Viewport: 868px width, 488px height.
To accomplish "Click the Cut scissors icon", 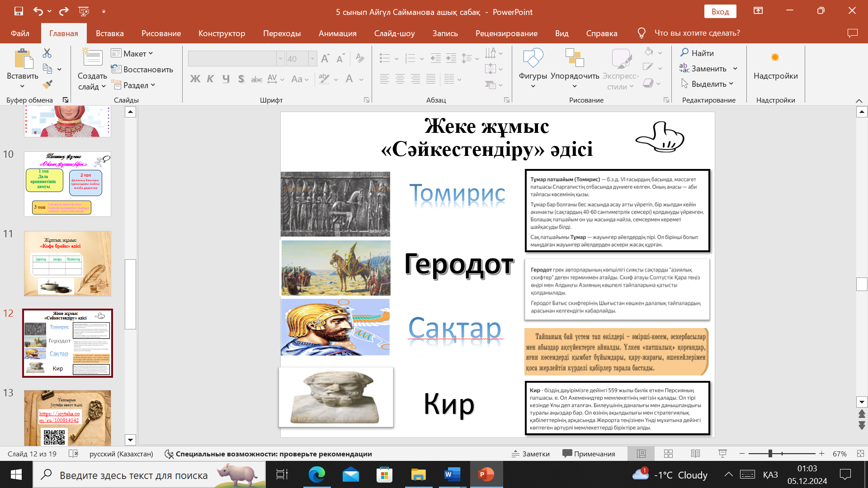I will 47,53.
